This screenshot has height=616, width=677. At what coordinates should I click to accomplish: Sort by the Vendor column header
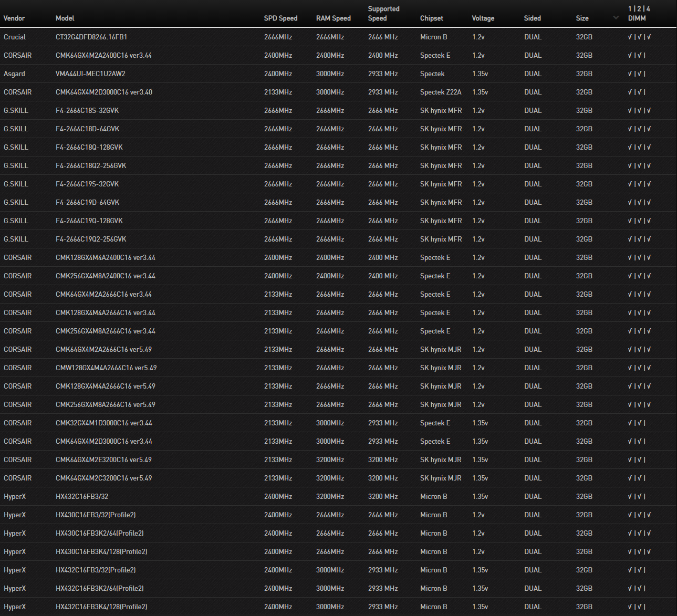[14, 18]
